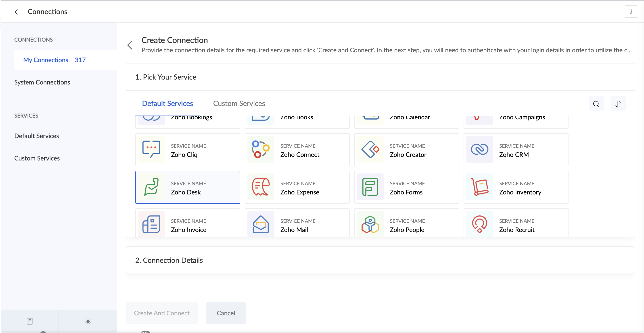The width and height of the screenshot is (644, 333).
Task: Open the info icon at top right
Action: [x=631, y=12]
